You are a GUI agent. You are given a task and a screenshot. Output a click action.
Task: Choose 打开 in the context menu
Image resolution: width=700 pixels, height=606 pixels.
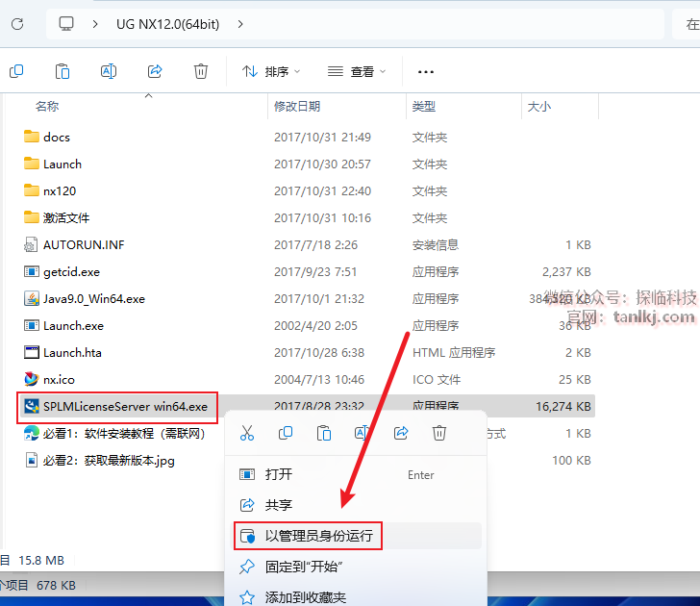[357, 474]
